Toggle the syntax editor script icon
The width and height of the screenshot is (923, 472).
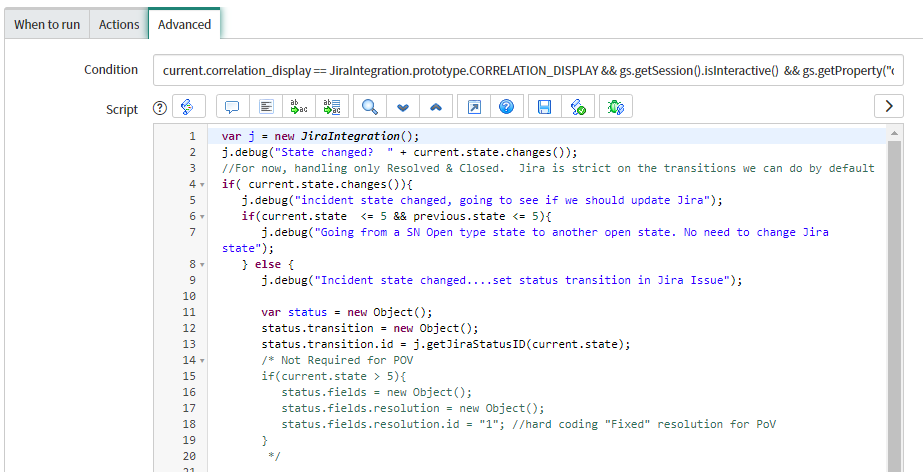point(188,107)
